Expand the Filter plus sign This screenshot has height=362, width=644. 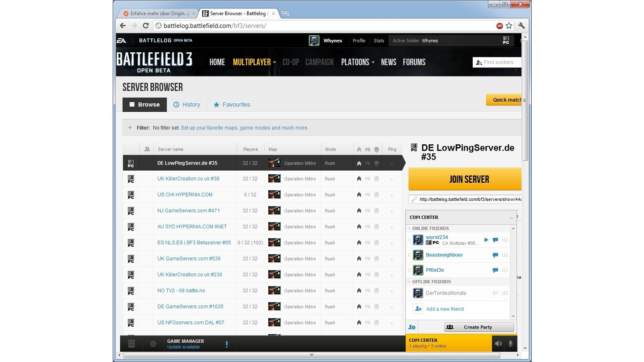coord(130,127)
